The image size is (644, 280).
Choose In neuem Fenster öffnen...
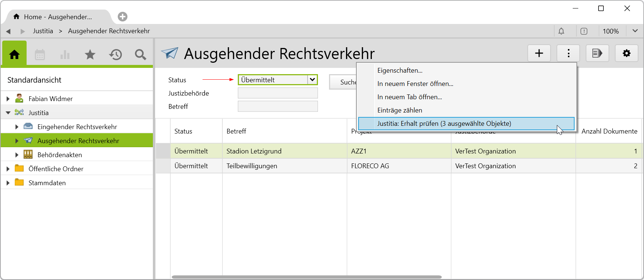pos(466,84)
